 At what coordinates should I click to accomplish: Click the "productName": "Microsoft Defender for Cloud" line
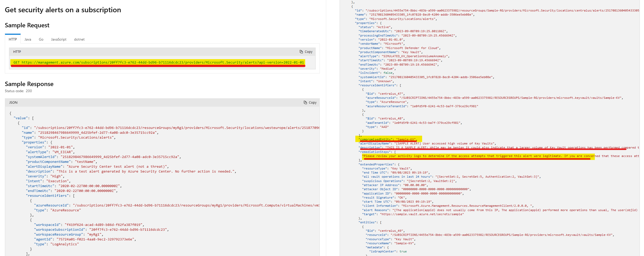click(x=400, y=48)
